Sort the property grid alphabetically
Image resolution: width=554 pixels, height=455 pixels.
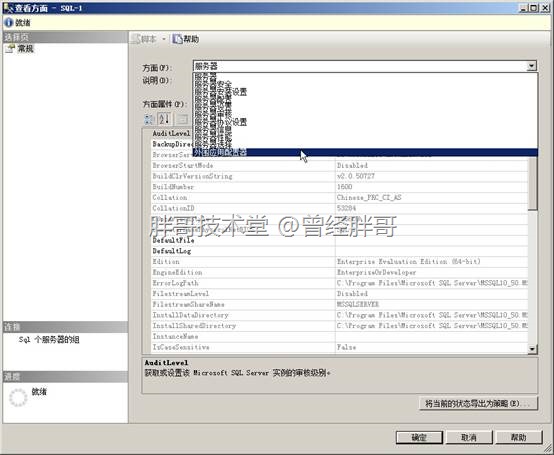point(164,119)
